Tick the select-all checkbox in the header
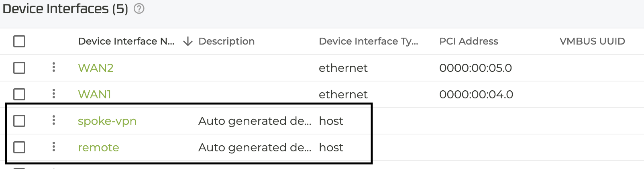 (19, 41)
